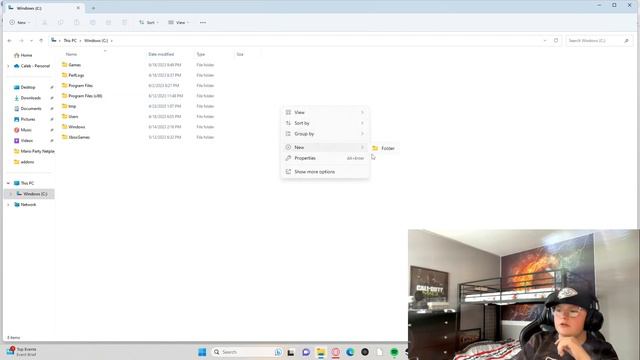
Task: Click the Cut icon in the toolbar
Action: 45,22
